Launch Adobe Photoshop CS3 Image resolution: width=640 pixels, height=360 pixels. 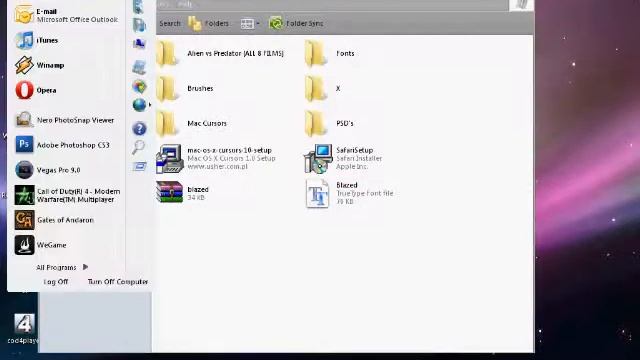62,145
